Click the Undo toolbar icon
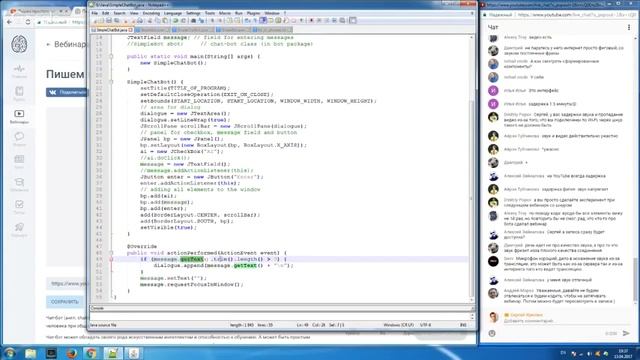This screenshot has width=640, height=360. (x=175, y=20)
